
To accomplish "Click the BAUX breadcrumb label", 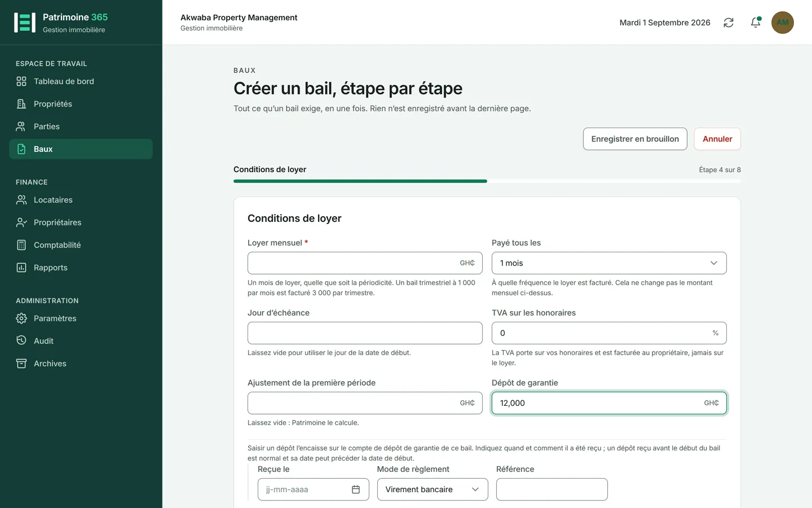I will click(x=245, y=71).
